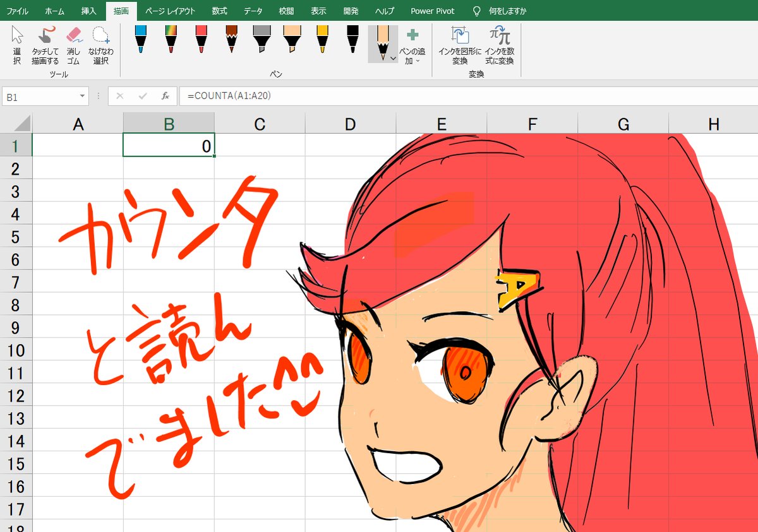758x532 pixels.
Task: Pick the black pen
Action: click(352, 39)
